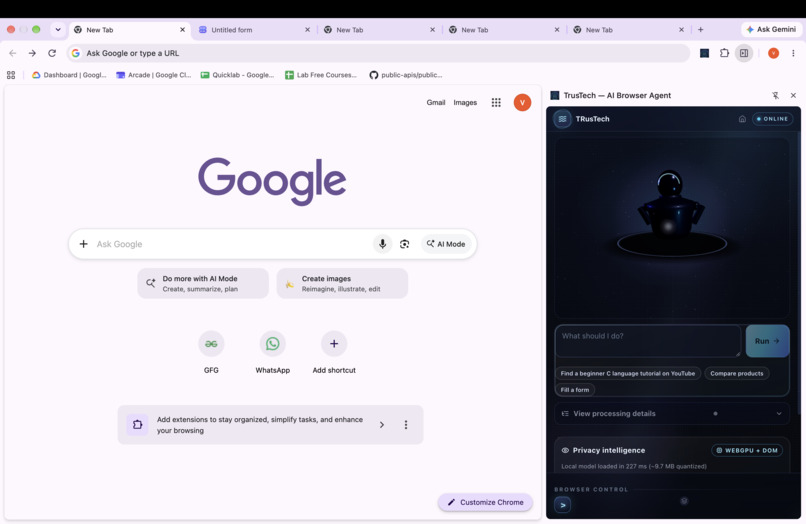The width and height of the screenshot is (806, 524).
Task: Switch to the last New Tab
Action: 627,30
